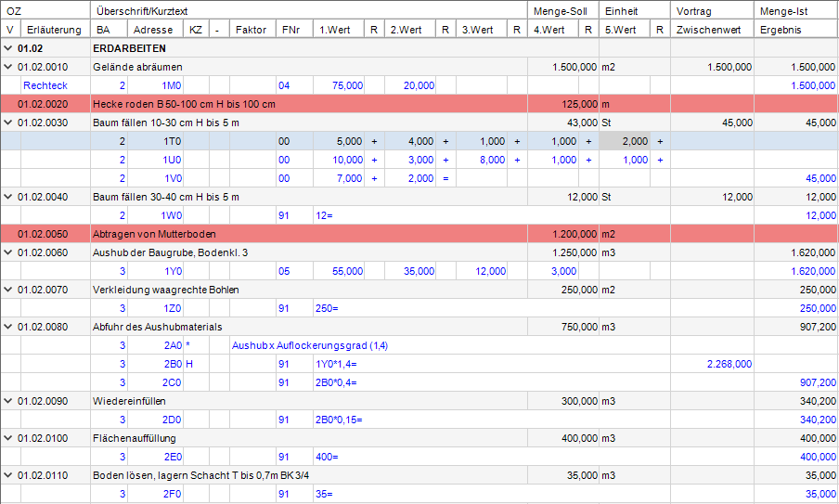Collapse position 01.02.0080 Abfuhr des Aushubmaterials
The width and height of the screenshot is (839, 504).
[x=8, y=327]
